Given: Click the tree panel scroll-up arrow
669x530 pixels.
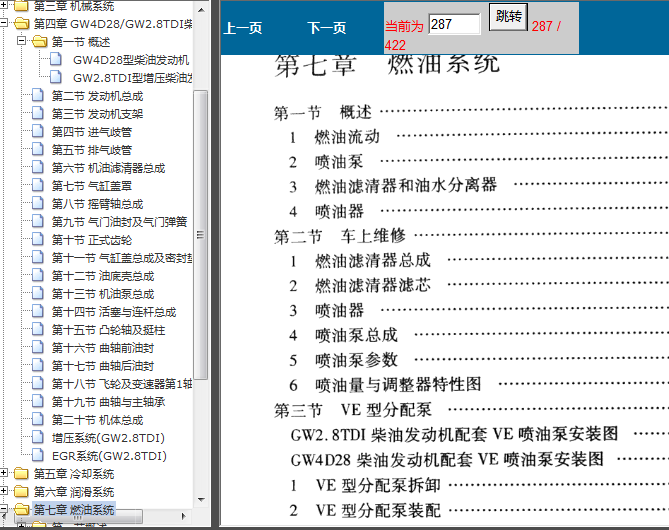Looking at the screenshot, I should point(201,10).
